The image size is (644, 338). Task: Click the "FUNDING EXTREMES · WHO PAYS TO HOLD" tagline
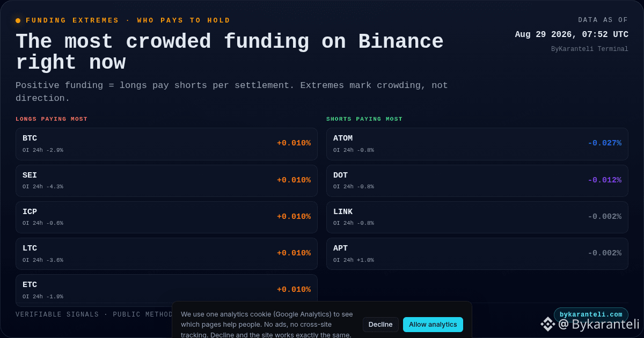(128, 20)
